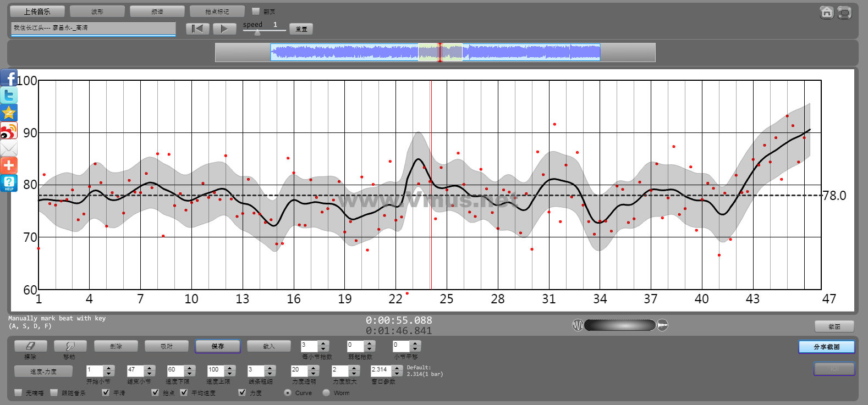868x405 pixels.
Task: Uncheck the 平均速度 checkbox
Action: pos(184,392)
